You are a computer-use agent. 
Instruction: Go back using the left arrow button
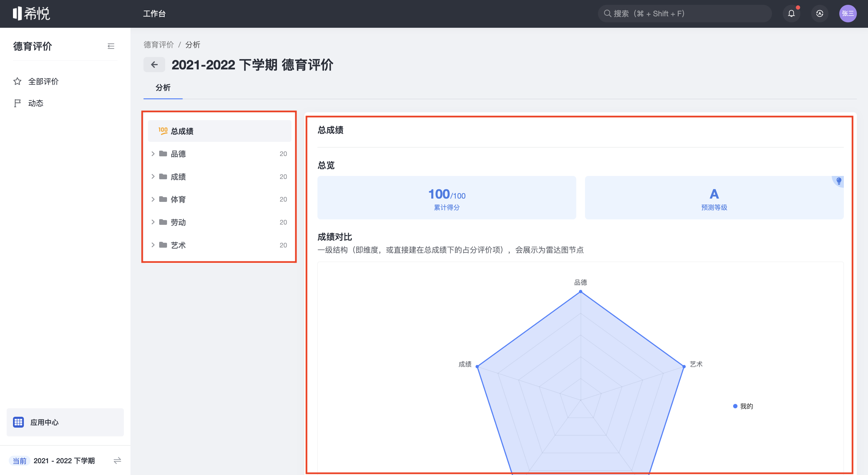tap(154, 64)
